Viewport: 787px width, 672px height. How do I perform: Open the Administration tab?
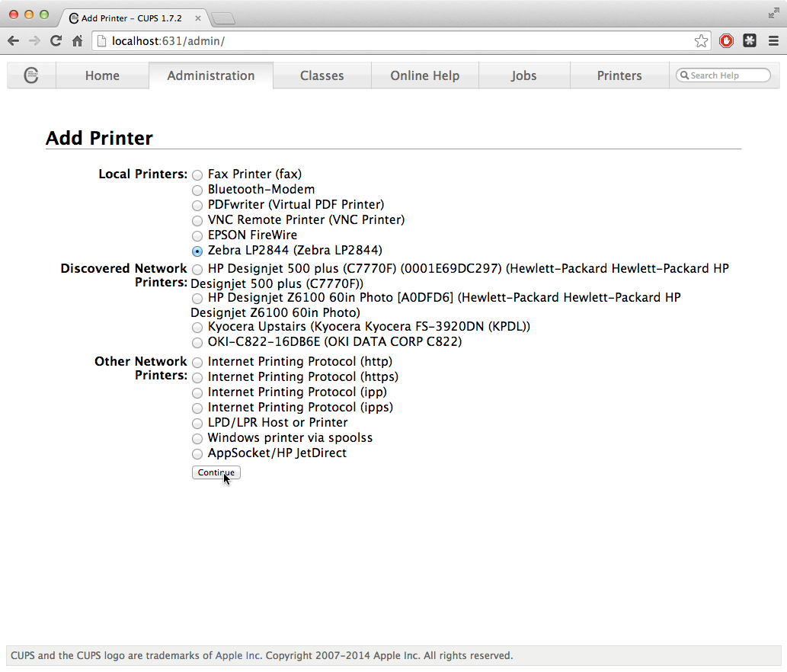211,75
